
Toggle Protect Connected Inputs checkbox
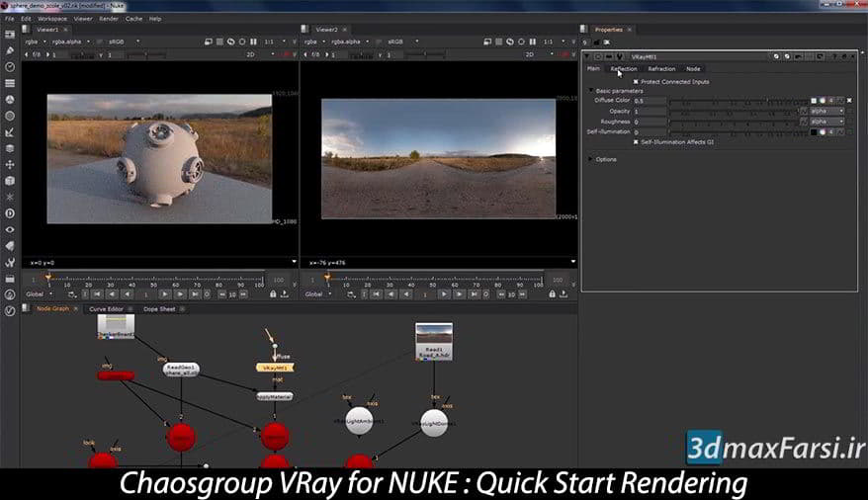636,82
